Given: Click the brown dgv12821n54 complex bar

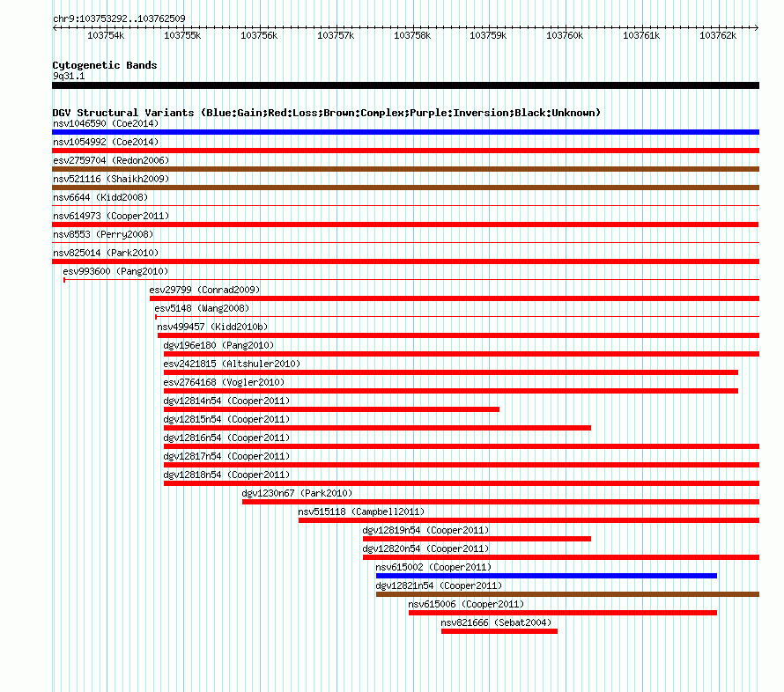Looking at the screenshot, I should (x=567, y=594).
